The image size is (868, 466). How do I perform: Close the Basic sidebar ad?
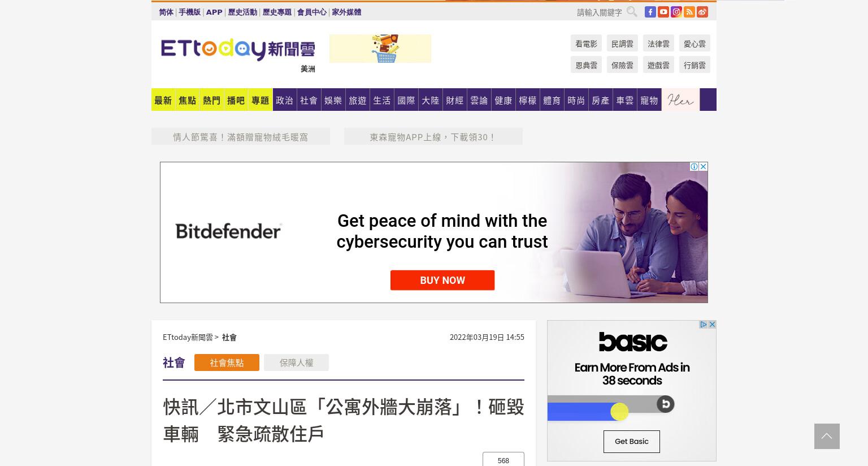[x=712, y=325]
